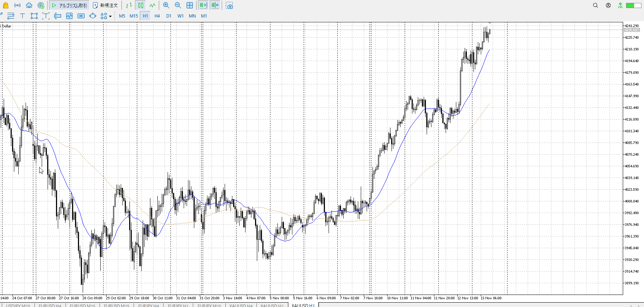The height and width of the screenshot is (307, 644).
Task: Toggle algorithmic trading (アルゴリズム取引) button
Action: pos(70,5)
